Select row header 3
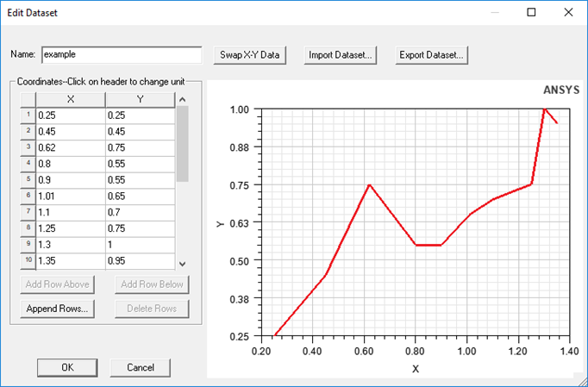The image size is (588, 387). pyautogui.click(x=28, y=147)
